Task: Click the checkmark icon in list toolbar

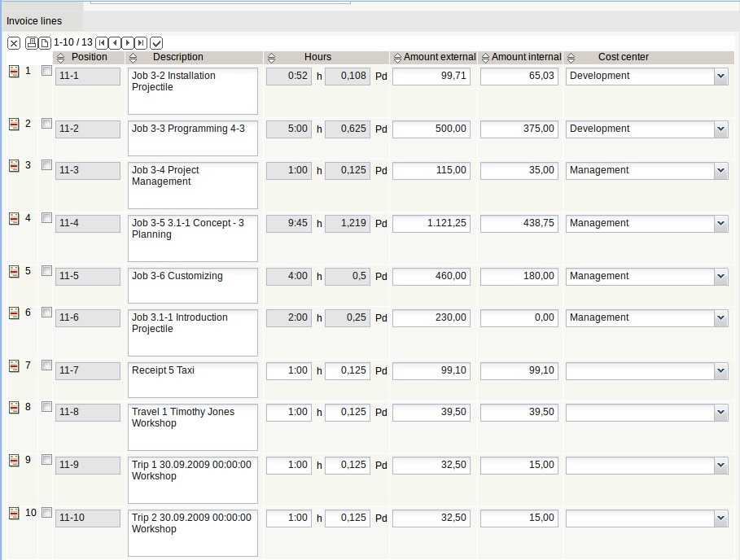Action: click(x=157, y=43)
